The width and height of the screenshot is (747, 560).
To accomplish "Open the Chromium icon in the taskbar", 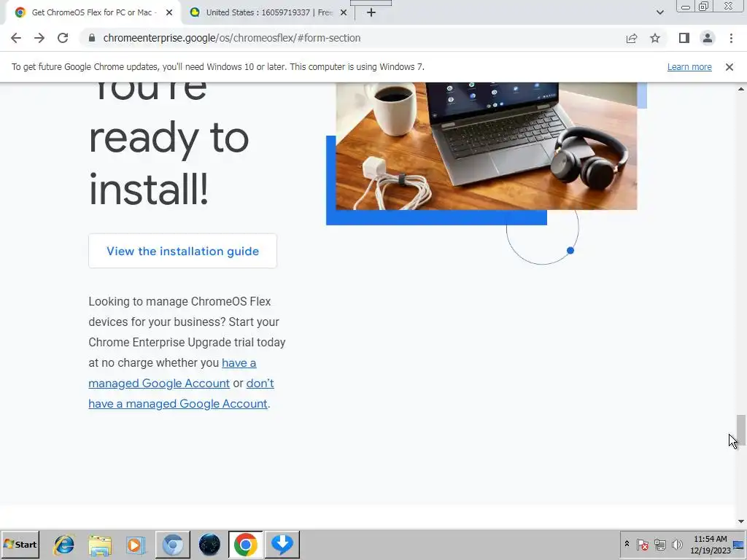I will [x=172, y=545].
